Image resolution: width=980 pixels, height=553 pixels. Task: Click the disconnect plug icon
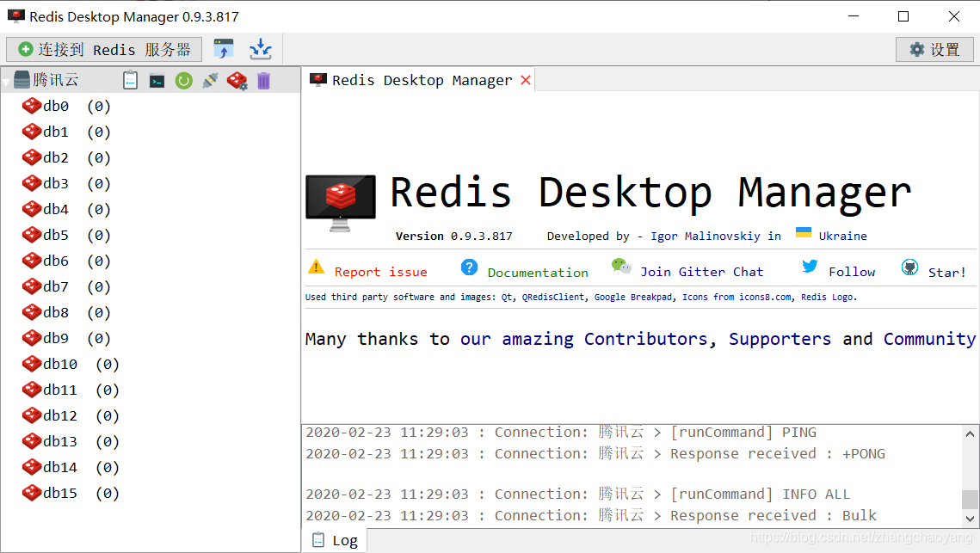click(x=210, y=81)
